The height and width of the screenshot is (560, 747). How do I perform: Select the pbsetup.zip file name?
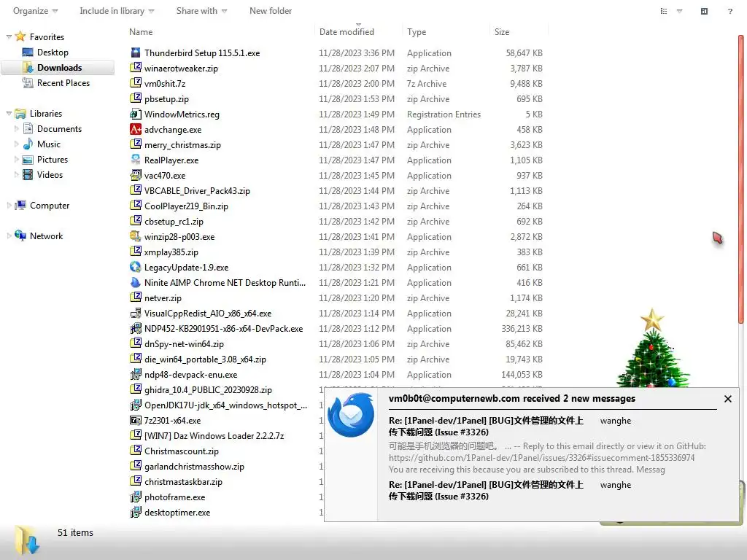coord(166,98)
